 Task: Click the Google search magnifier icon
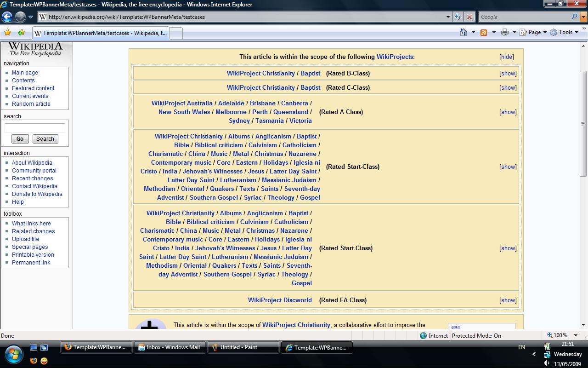575,17
